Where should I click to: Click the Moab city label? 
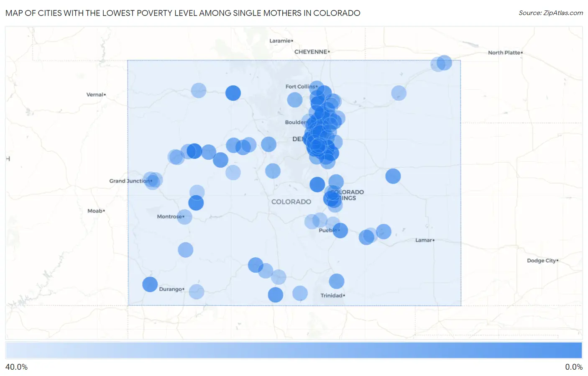coord(95,211)
